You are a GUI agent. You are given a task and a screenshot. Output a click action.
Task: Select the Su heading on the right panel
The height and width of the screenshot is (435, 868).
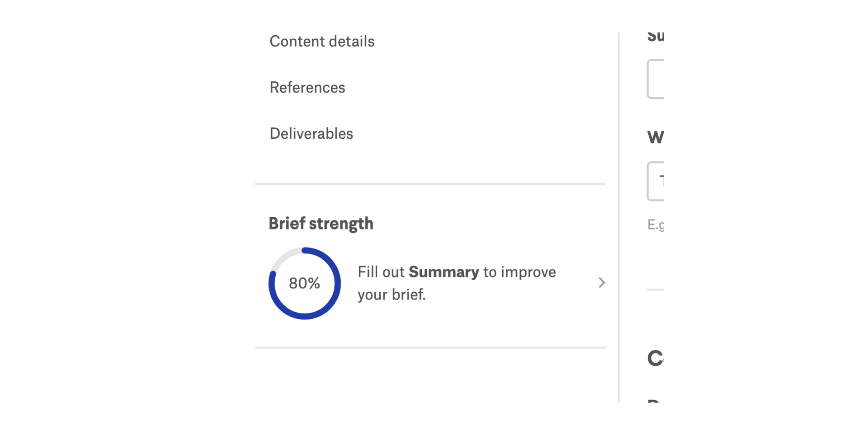click(x=656, y=36)
